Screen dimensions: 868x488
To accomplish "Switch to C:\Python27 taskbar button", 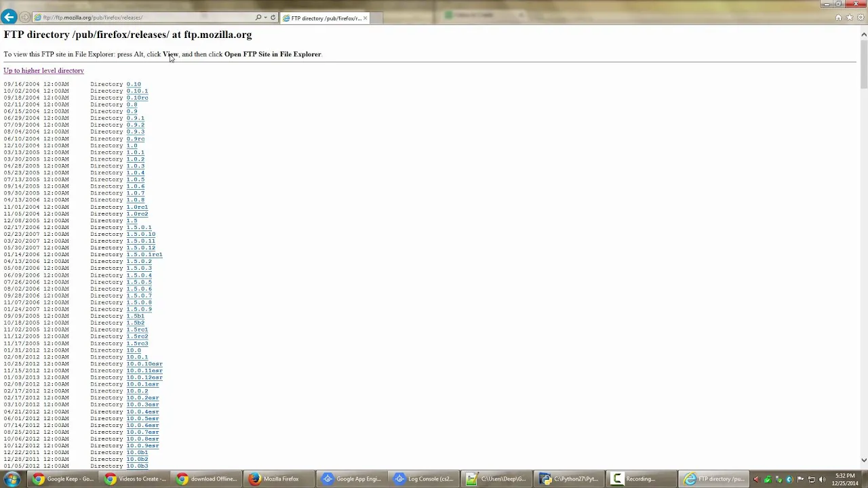I will pyautogui.click(x=568, y=479).
